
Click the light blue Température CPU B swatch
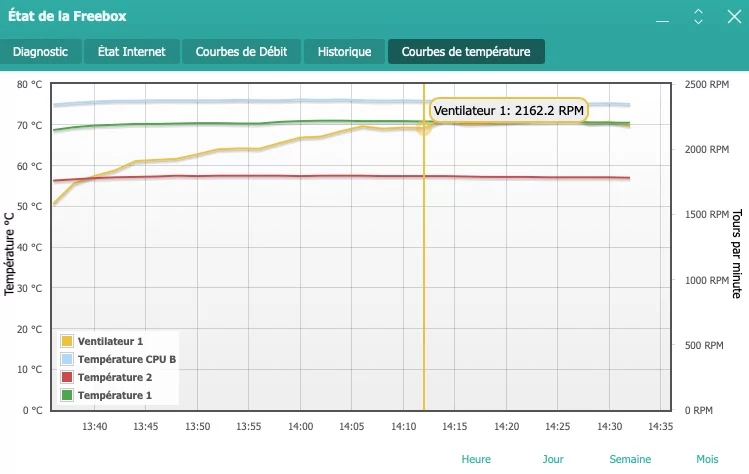67,359
